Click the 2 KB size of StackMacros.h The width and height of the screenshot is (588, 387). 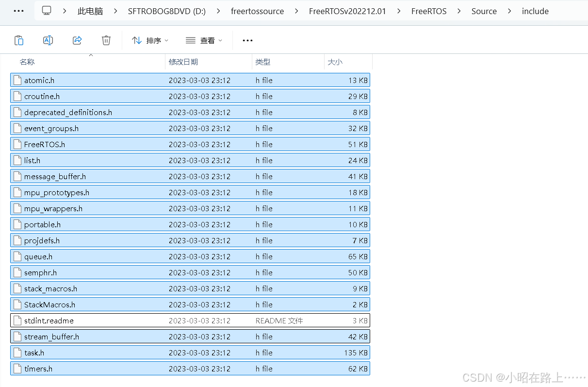click(x=360, y=304)
